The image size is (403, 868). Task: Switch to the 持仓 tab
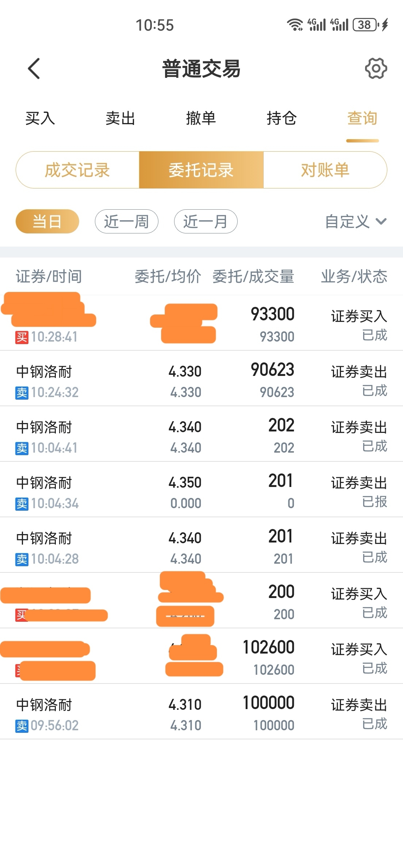pyautogui.click(x=281, y=118)
